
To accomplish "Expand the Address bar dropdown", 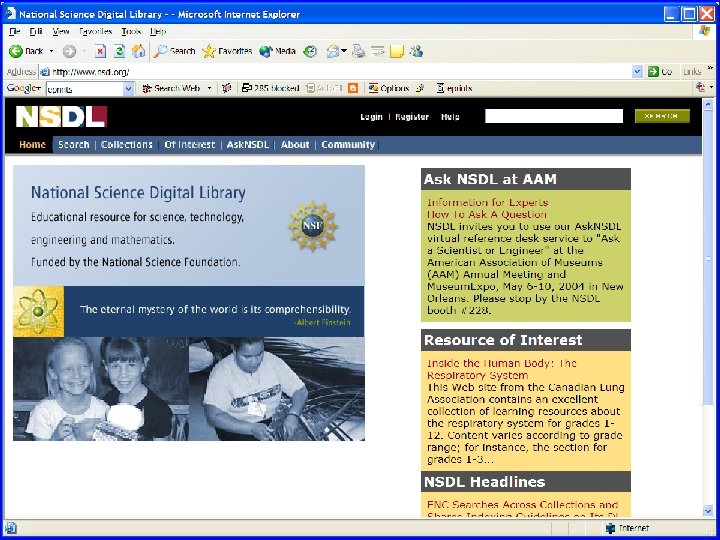I will 637,72.
